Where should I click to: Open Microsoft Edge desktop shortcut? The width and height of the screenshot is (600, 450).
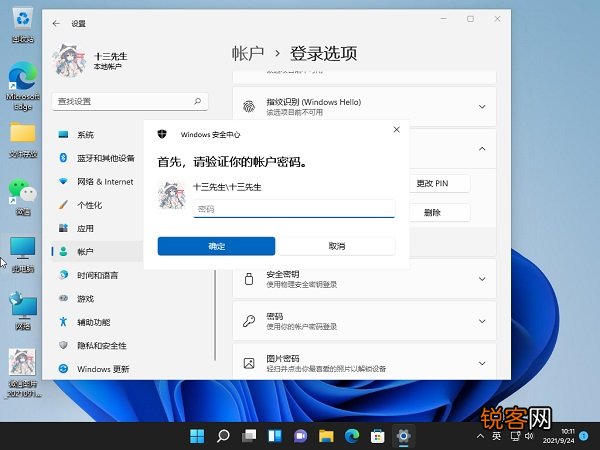pyautogui.click(x=23, y=86)
